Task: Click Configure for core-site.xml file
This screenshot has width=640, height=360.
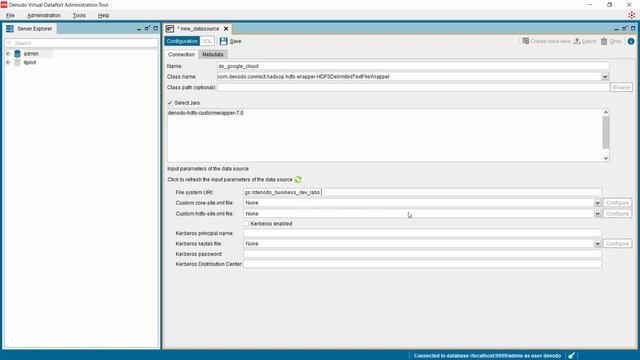Action: tap(617, 203)
